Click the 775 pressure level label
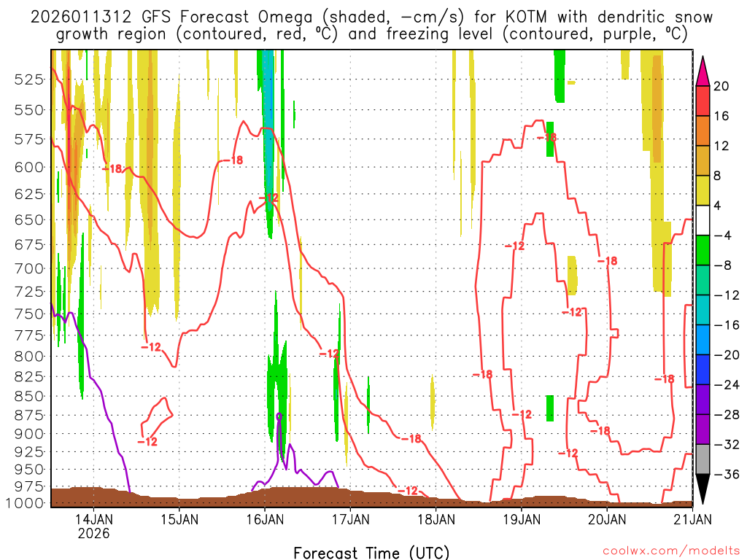Viewport: 747px width, 560px height. 29,335
